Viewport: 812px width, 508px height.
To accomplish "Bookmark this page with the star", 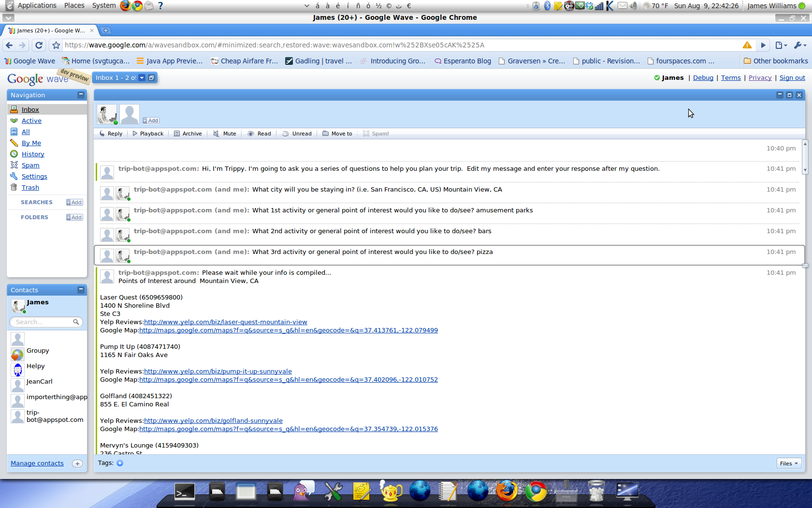I will pyautogui.click(x=56, y=45).
